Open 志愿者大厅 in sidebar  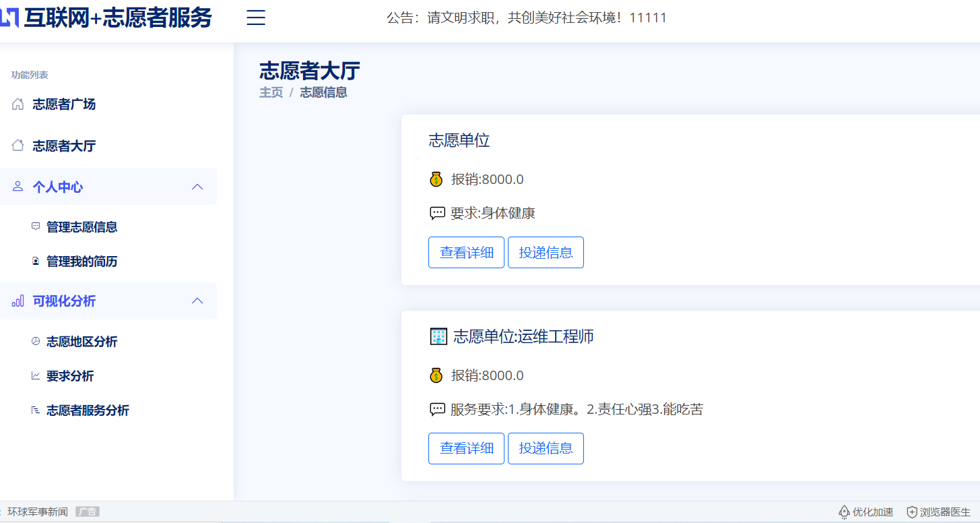click(x=64, y=146)
